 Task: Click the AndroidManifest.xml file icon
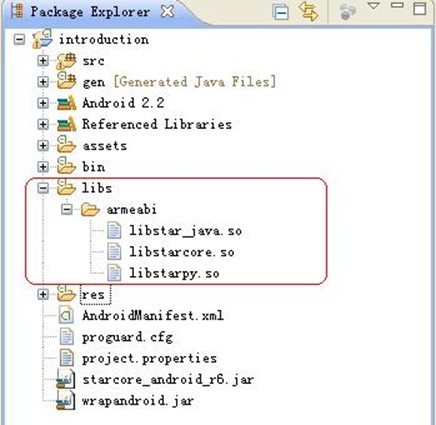coord(66,315)
